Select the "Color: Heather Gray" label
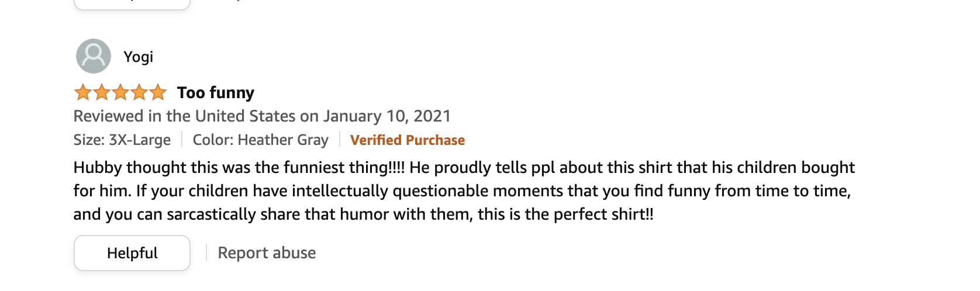 click(261, 140)
